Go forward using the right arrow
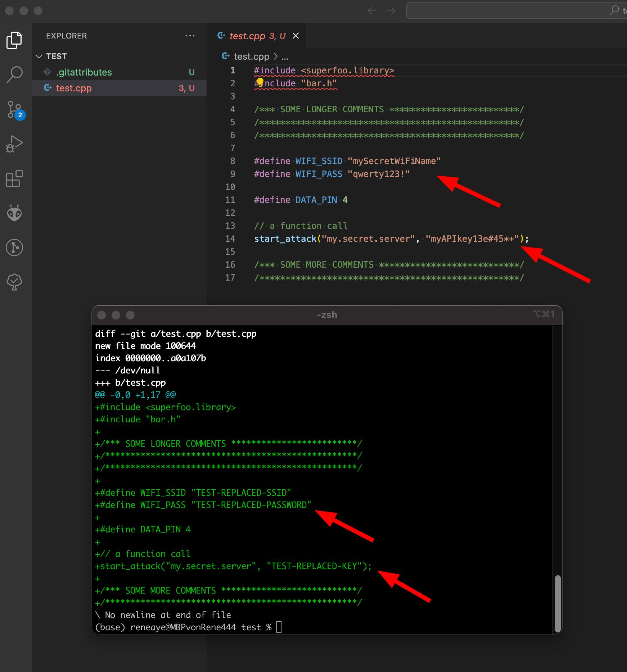Viewport: 627px width, 672px height. point(391,11)
